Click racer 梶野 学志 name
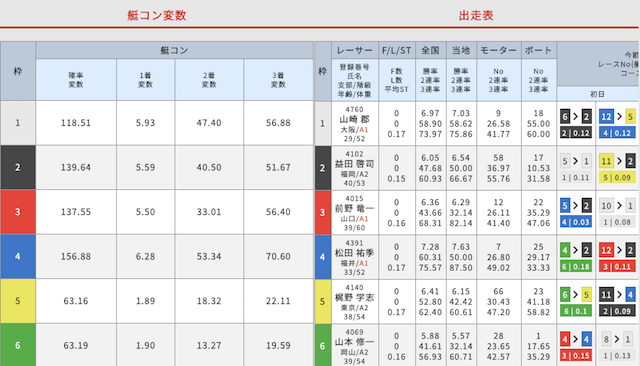The image size is (640, 366). click(x=354, y=297)
